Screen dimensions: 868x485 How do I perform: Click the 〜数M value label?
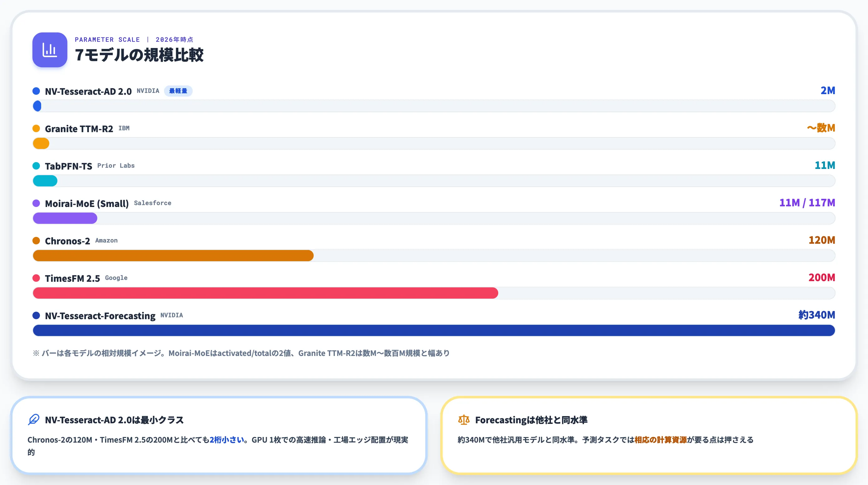821,128
